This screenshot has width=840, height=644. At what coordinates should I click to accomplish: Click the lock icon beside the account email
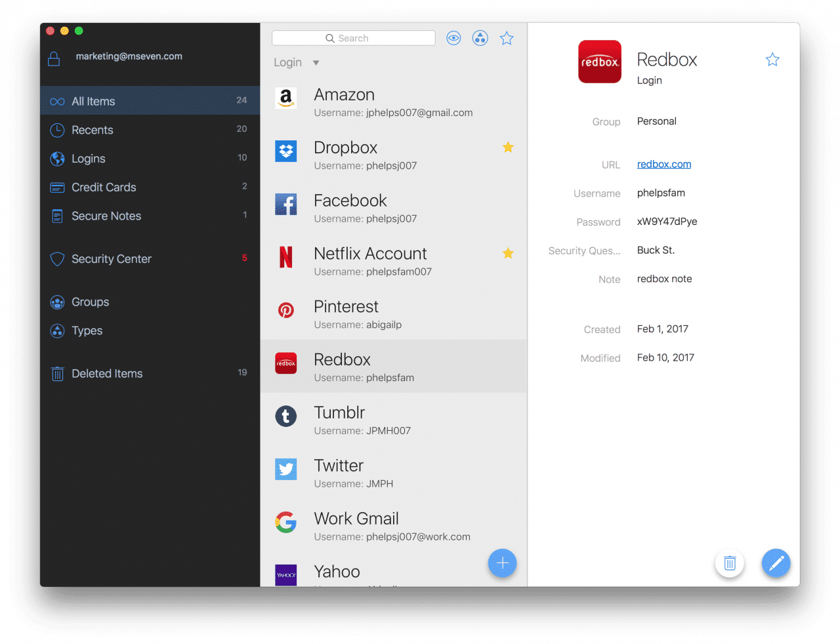point(54,58)
